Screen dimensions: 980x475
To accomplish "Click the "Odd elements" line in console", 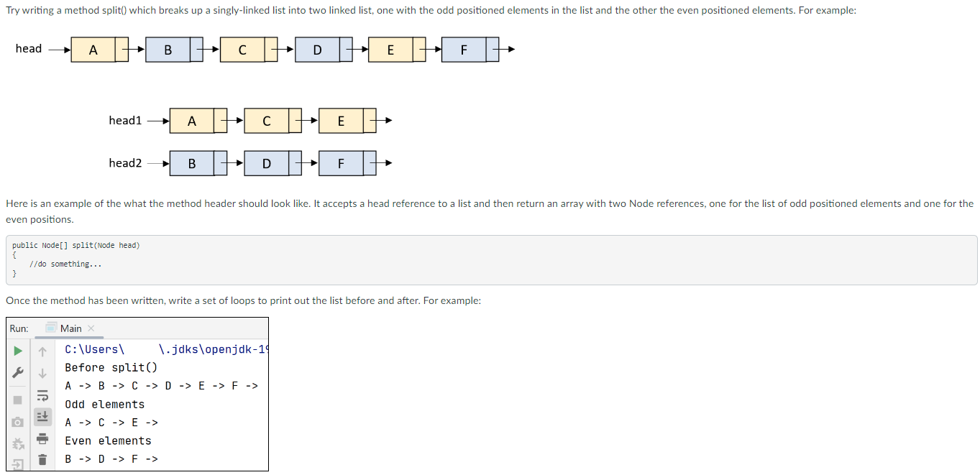I will [104, 404].
